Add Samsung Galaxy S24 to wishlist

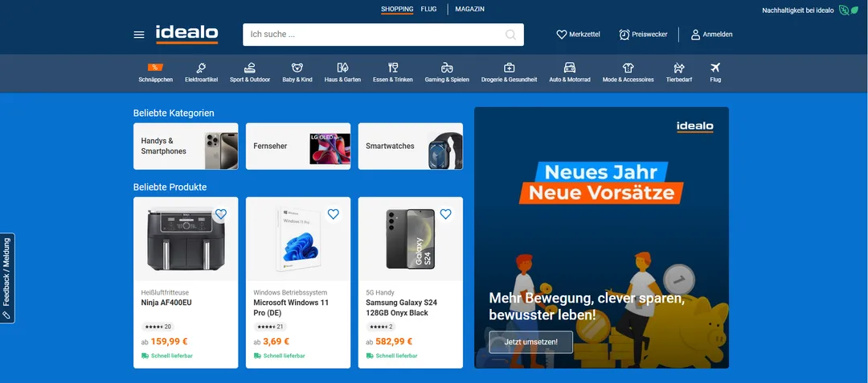pos(445,214)
